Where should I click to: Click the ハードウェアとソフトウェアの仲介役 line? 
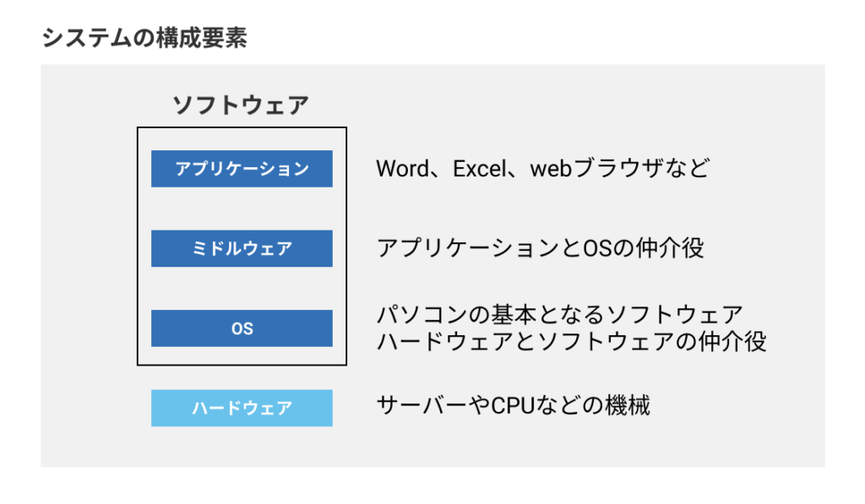pyautogui.click(x=572, y=341)
